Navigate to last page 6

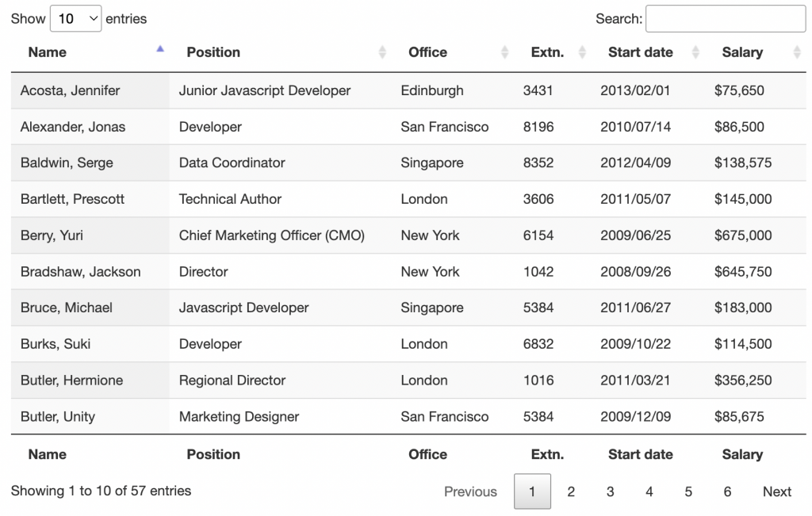[x=727, y=491]
